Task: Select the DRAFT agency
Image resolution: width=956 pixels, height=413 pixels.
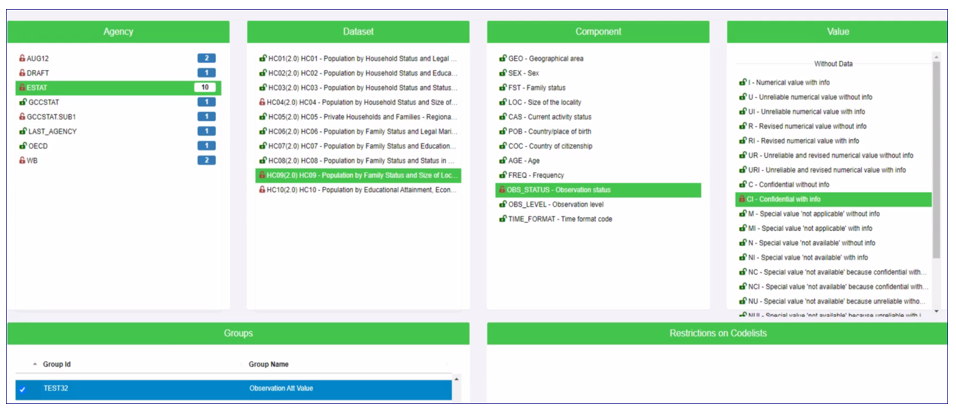Action: [x=38, y=73]
